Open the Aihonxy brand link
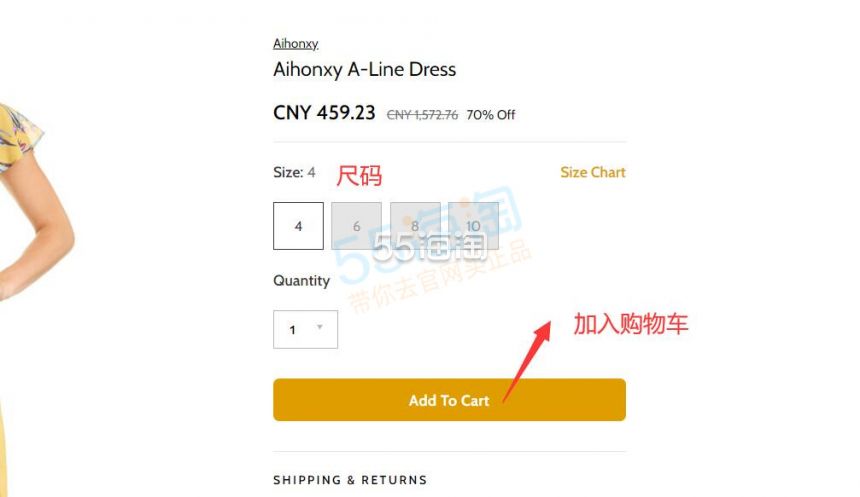 click(296, 43)
